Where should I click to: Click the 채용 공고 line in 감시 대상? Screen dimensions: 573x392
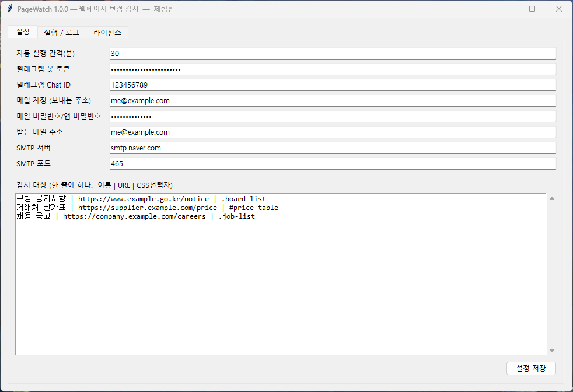click(135, 216)
